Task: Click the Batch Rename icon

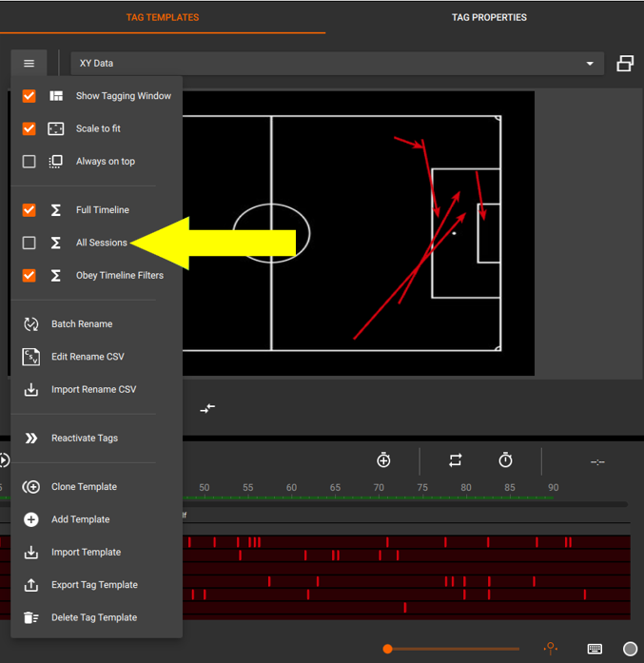Action: (30, 323)
